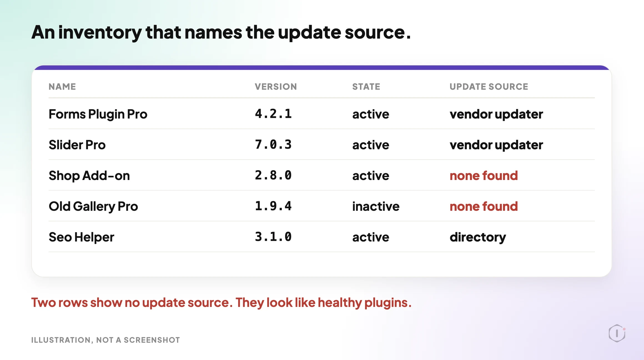Click vendor updater in Slider Pro row
644x360 pixels.
point(496,145)
